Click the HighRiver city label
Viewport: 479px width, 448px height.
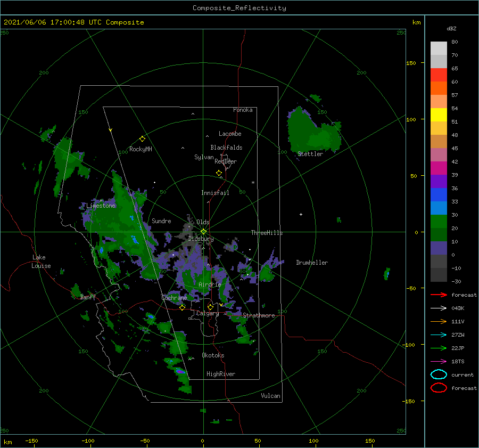coord(221,374)
